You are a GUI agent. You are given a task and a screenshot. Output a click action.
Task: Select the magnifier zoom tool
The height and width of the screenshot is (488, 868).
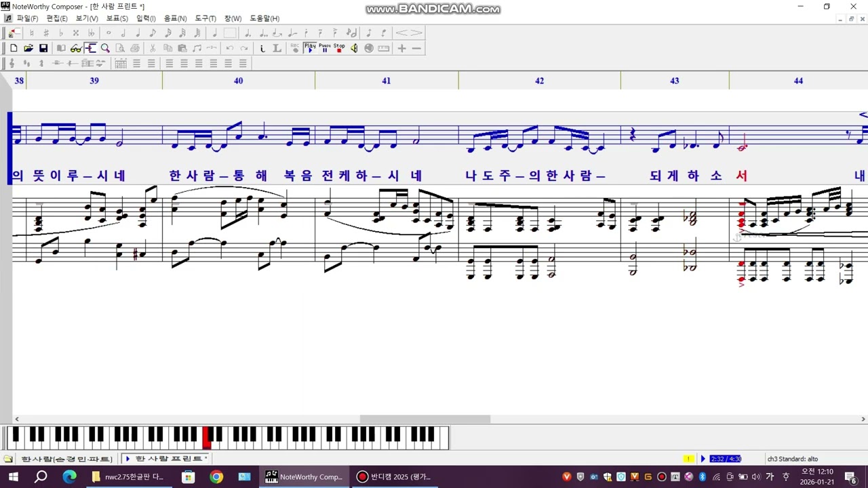point(105,48)
